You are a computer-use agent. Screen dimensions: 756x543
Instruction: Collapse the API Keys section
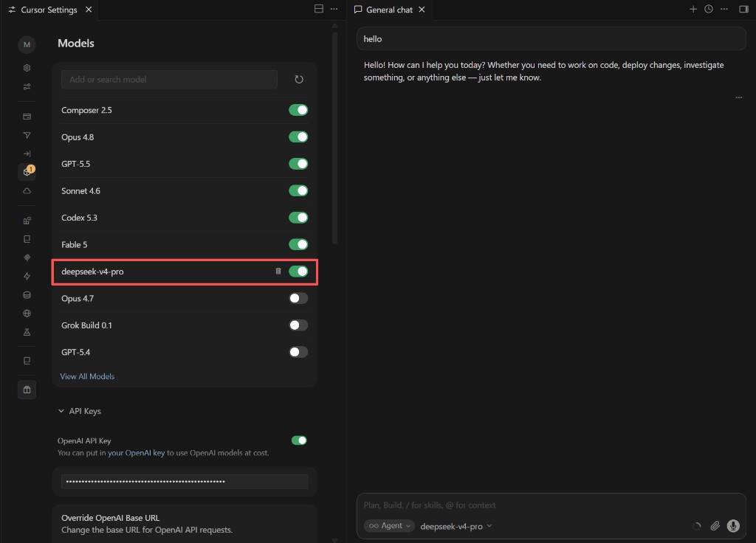80,411
